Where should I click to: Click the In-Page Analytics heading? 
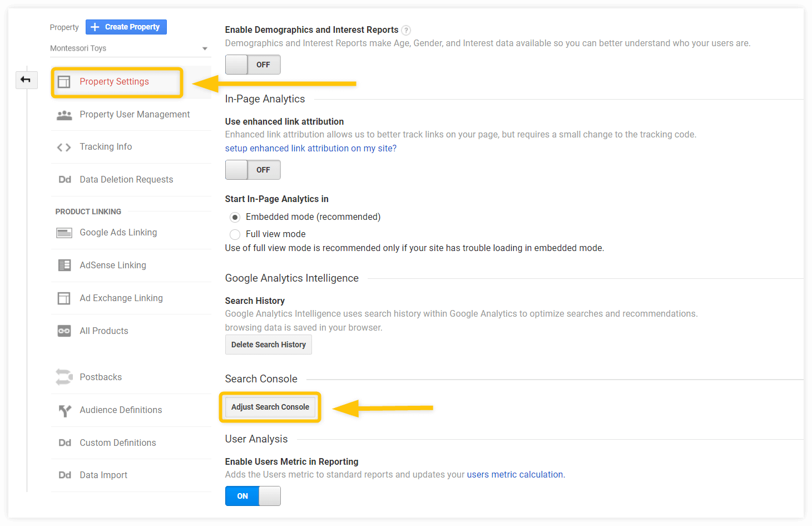(x=265, y=99)
